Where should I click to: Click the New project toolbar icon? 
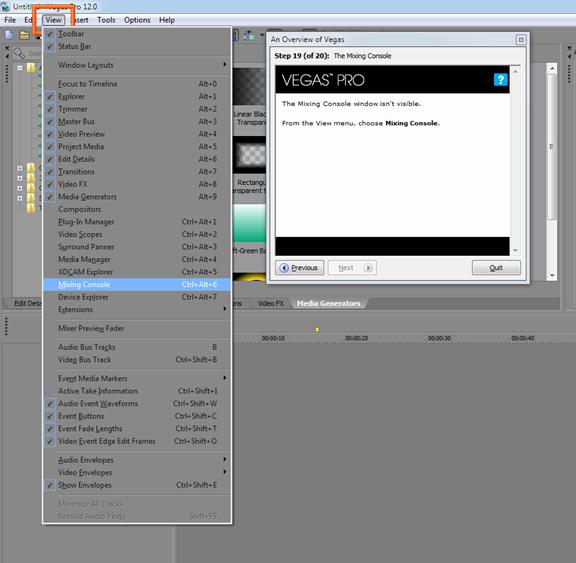click(x=9, y=35)
